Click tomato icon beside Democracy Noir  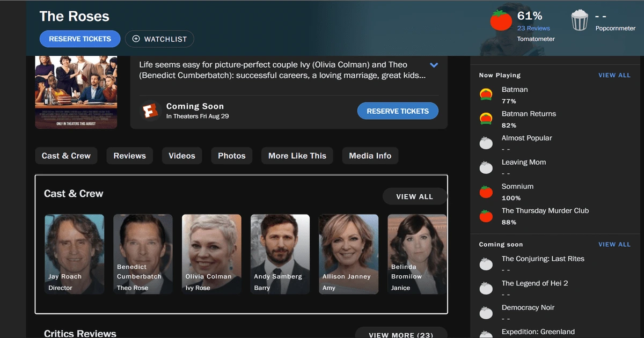click(486, 312)
